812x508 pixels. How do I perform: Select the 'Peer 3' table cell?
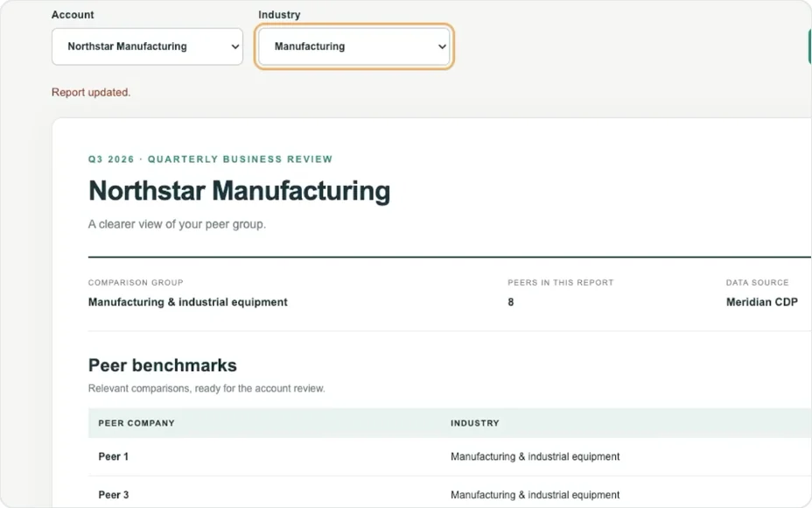click(x=114, y=495)
